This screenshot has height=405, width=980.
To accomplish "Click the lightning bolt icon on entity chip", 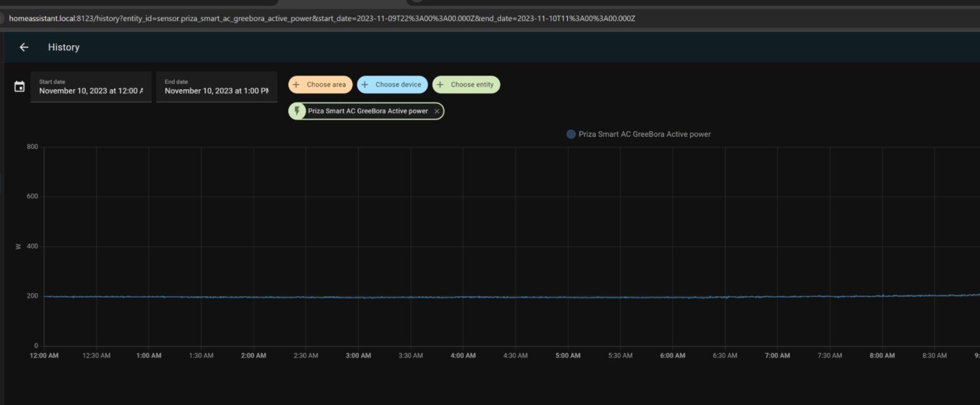I will [x=297, y=111].
